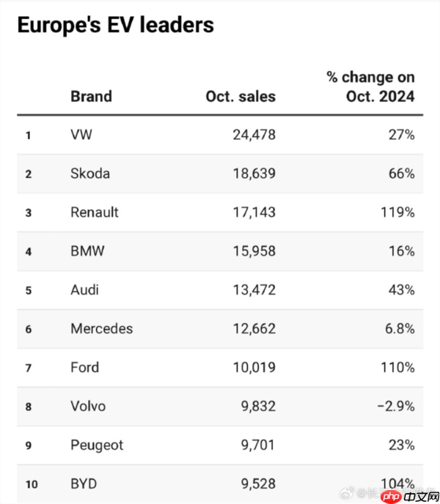Click the Skoda brand name

coord(90,174)
